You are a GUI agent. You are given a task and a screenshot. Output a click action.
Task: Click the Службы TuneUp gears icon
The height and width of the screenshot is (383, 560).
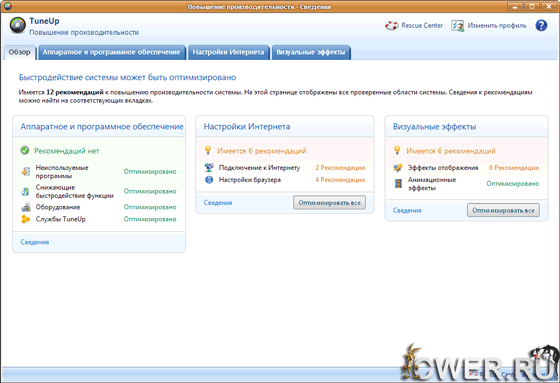click(x=26, y=219)
